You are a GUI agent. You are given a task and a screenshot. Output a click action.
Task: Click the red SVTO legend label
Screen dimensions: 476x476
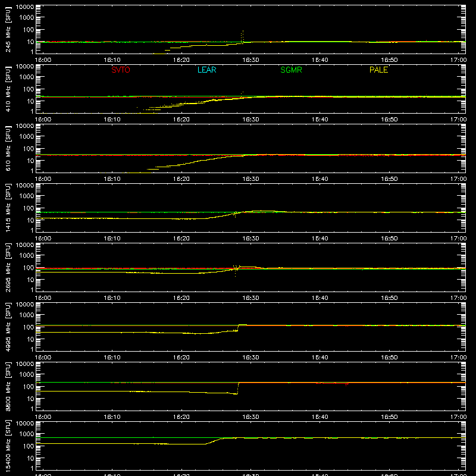pyautogui.click(x=121, y=70)
